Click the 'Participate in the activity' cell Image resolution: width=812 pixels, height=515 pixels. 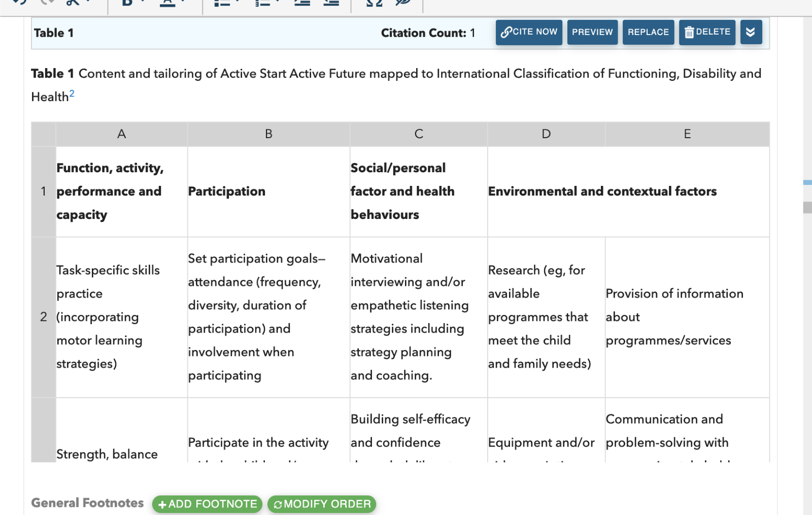(268, 430)
